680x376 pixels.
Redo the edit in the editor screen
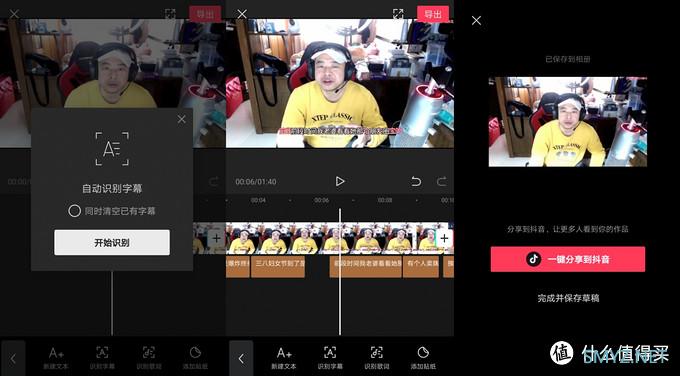point(441,181)
